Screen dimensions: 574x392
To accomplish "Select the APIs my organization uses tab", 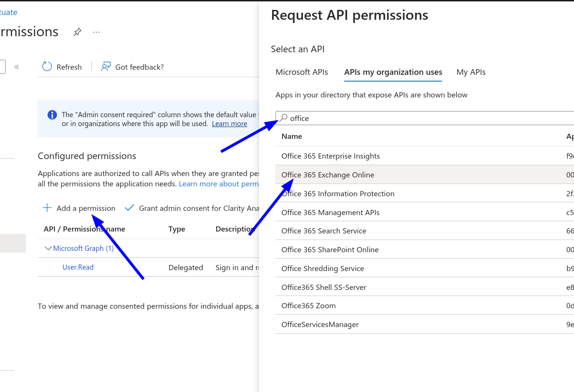I will (393, 72).
